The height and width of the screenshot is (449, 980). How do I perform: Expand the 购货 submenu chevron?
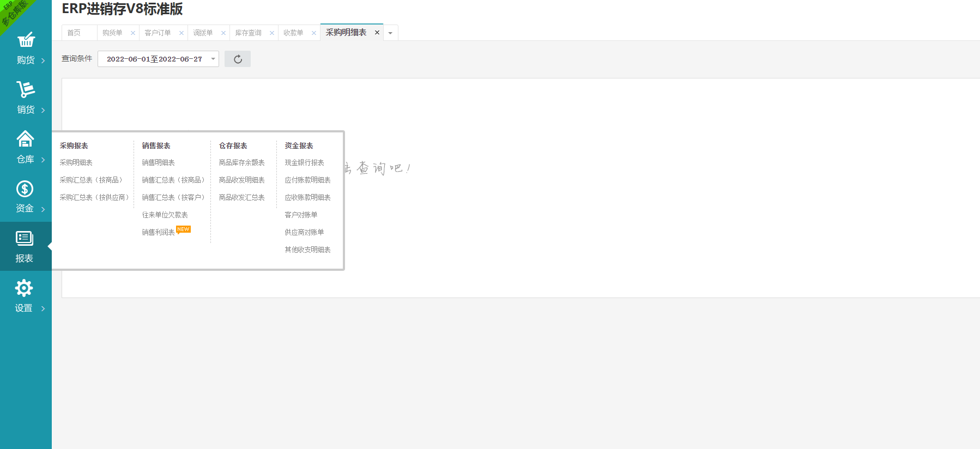43,60
